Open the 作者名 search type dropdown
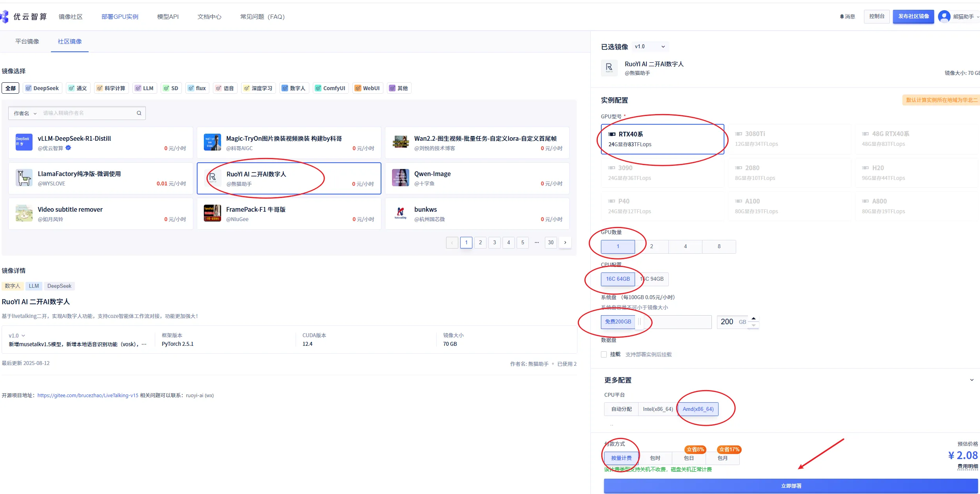This screenshot has width=980, height=494. click(25, 113)
